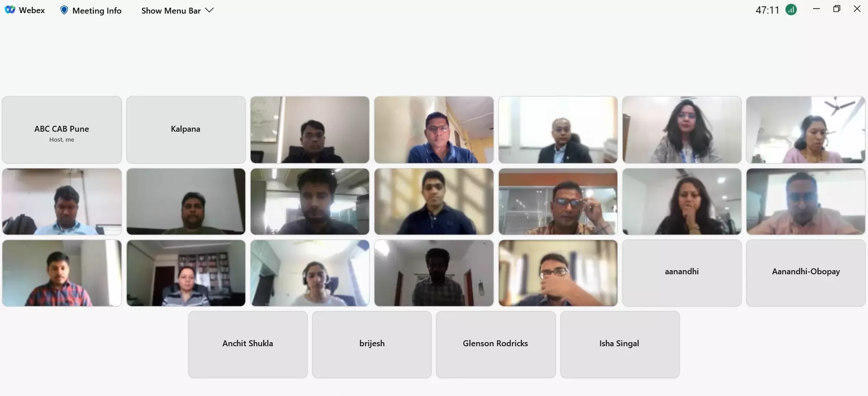Select video of man adjusting glasses
This screenshot has width=868, height=396.
[x=558, y=201]
